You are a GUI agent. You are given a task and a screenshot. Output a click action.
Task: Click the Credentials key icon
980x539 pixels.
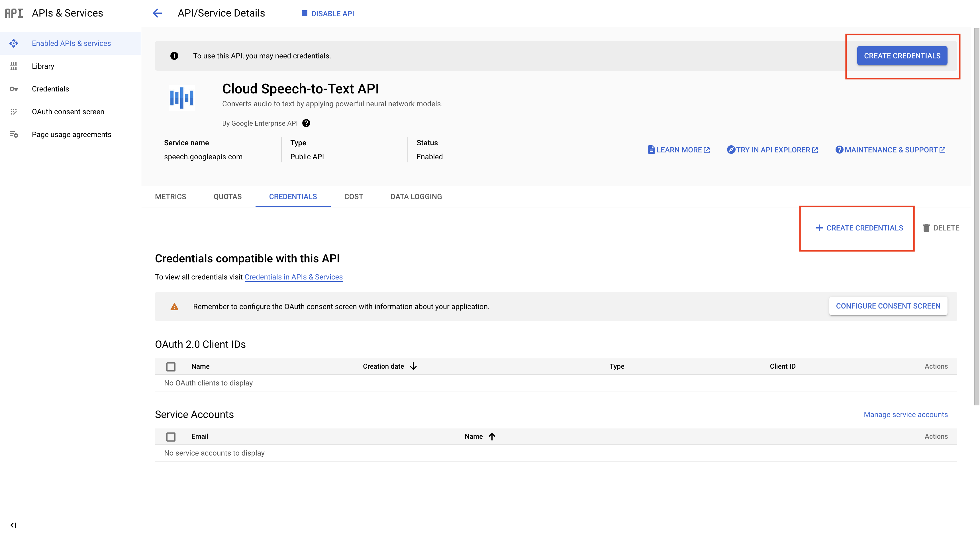[x=14, y=89]
